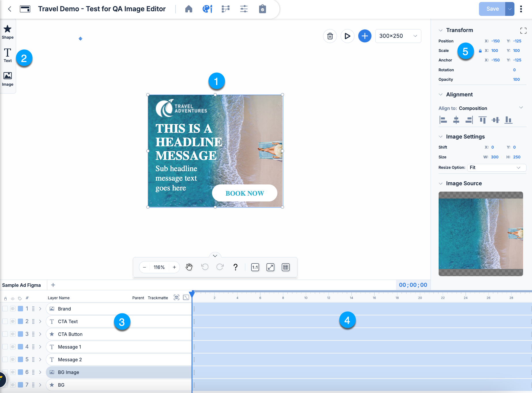Open the flow structure icon
The width and height of the screenshot is (532, 393).
pos(226,9)
